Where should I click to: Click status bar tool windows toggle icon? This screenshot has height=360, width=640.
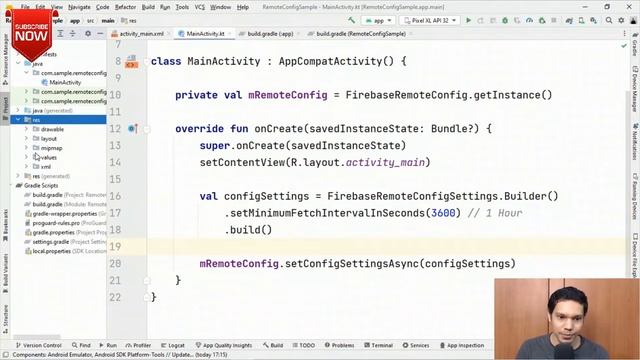click(6, 355)
